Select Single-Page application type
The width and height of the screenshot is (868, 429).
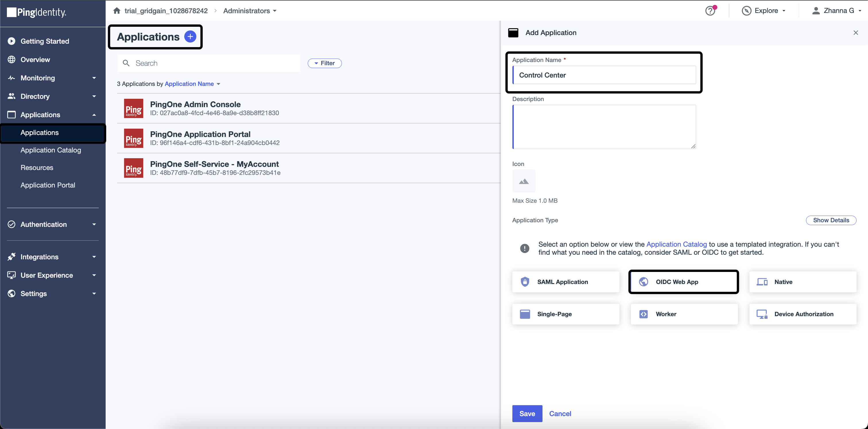[566, 314]
